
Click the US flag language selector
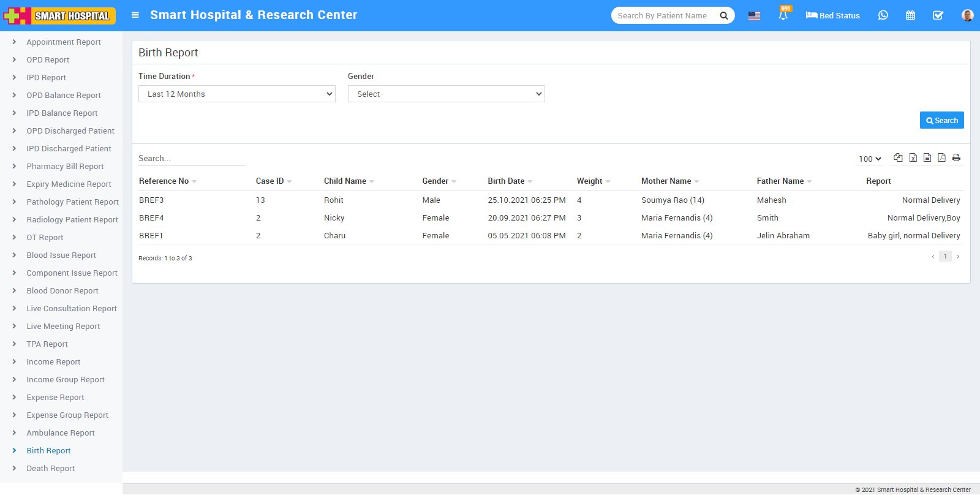click(x=754, y=16)
